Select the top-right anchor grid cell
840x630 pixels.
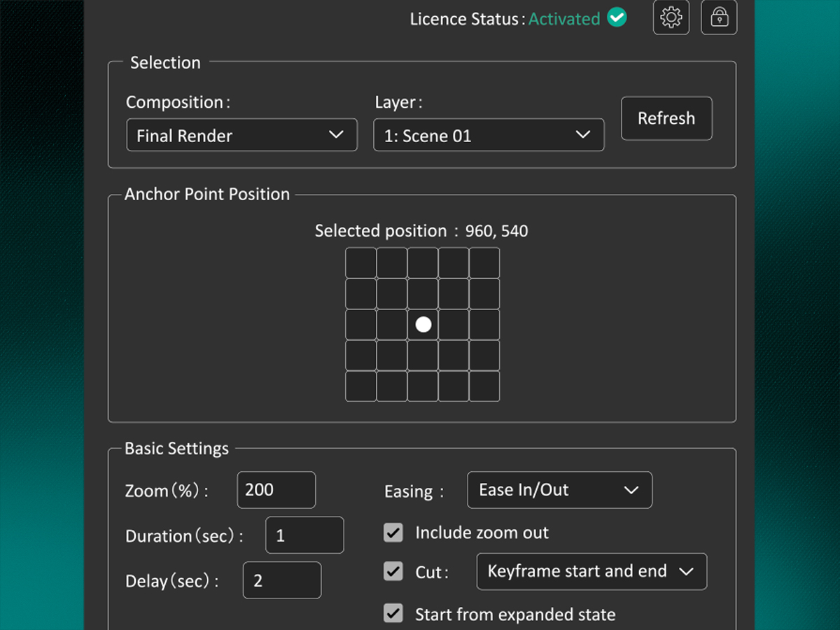tap(484, 263)
